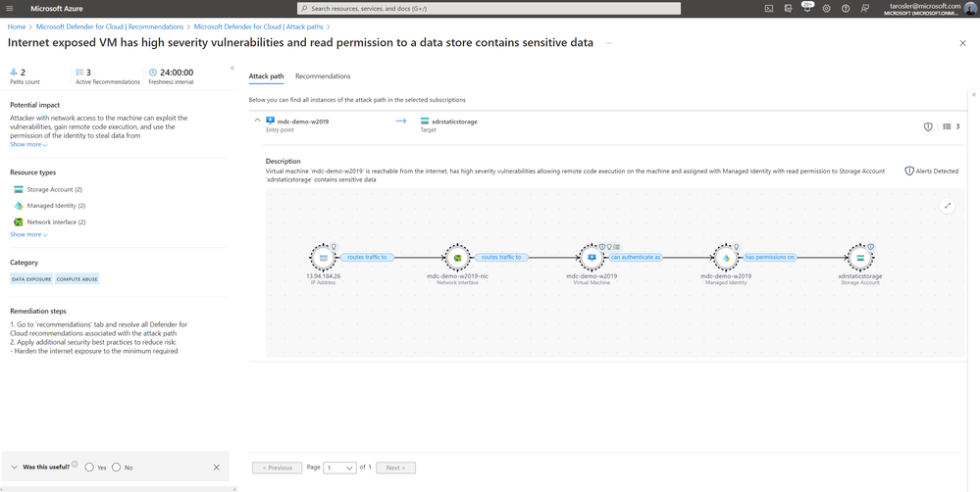
Task: Select the mdc-demo-w2019 Virtual Machine node
Action: pyautogui.click(x=592, y=257)
